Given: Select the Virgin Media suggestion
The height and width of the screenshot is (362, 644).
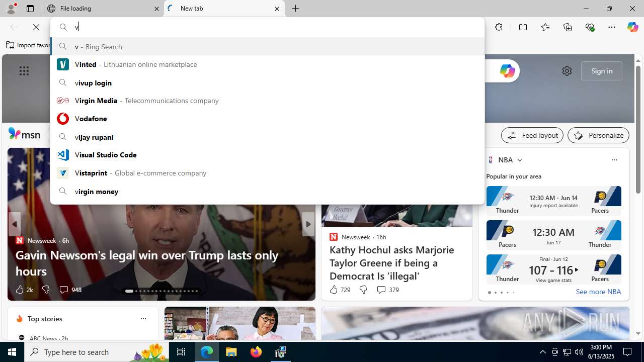Looking at the screenshot, I should coord(267,101).
